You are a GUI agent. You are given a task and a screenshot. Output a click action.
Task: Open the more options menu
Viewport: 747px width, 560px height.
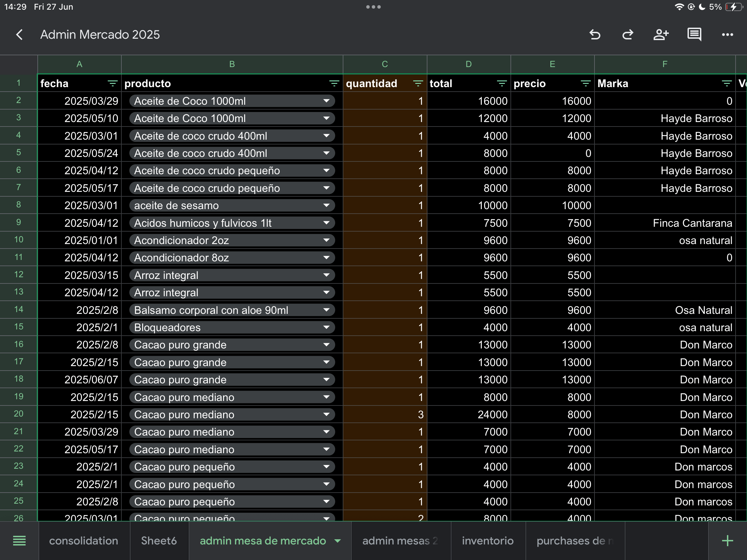[x=728, y=35]
